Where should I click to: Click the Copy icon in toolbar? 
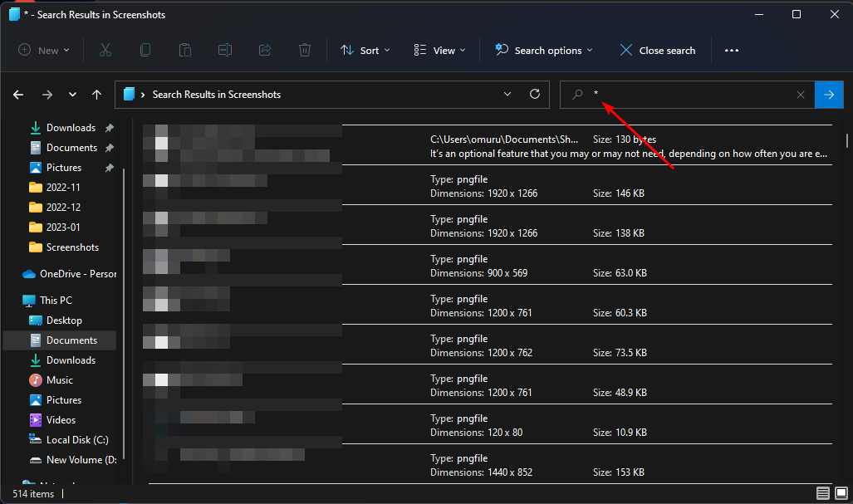pyautogui.click(x=145, y=51)
